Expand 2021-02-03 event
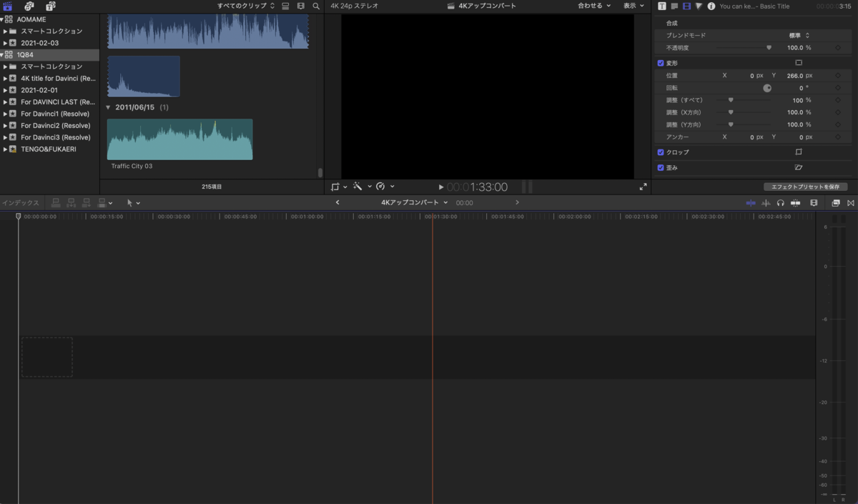This screenshot has width=858, height=504. click(5, 43)
